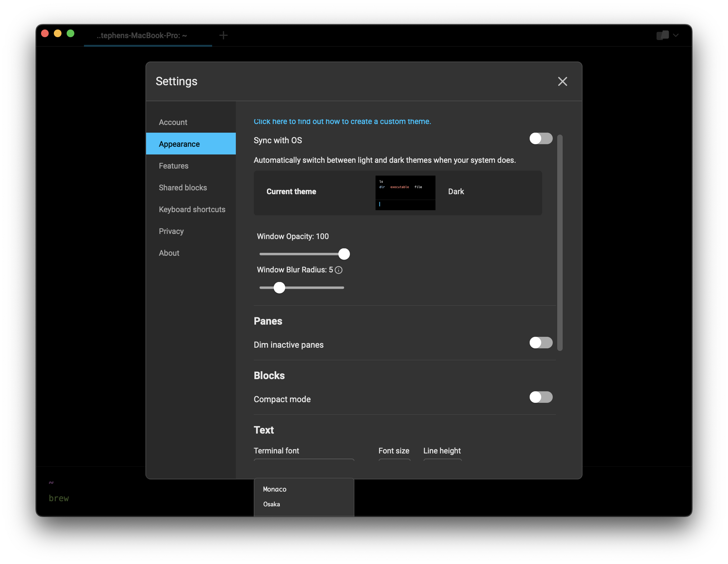This screenshot has height=564, width=728.
Task: Open the avatar menu in the title bar
Action: tap(662, 35)
